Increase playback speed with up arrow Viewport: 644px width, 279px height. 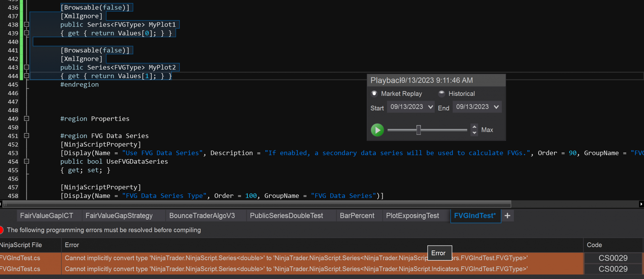474,127
